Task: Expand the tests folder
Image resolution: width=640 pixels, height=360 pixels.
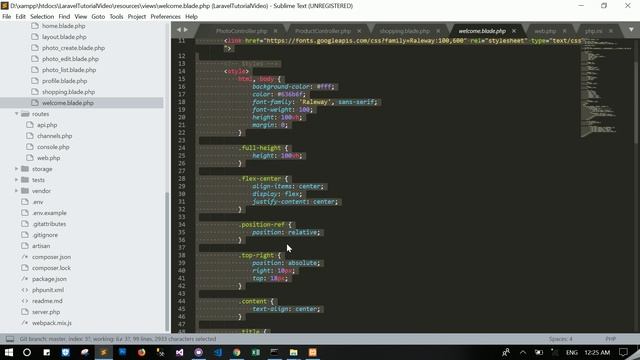Action: 17,180
